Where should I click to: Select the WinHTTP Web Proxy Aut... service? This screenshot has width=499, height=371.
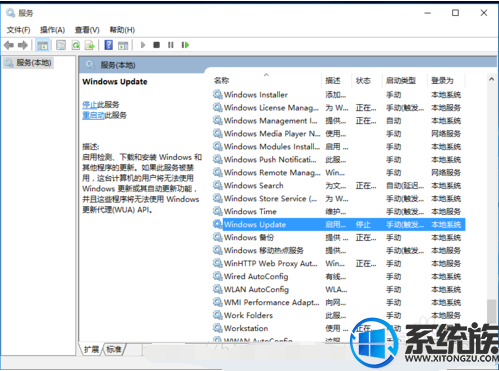[x=271, y=264]
